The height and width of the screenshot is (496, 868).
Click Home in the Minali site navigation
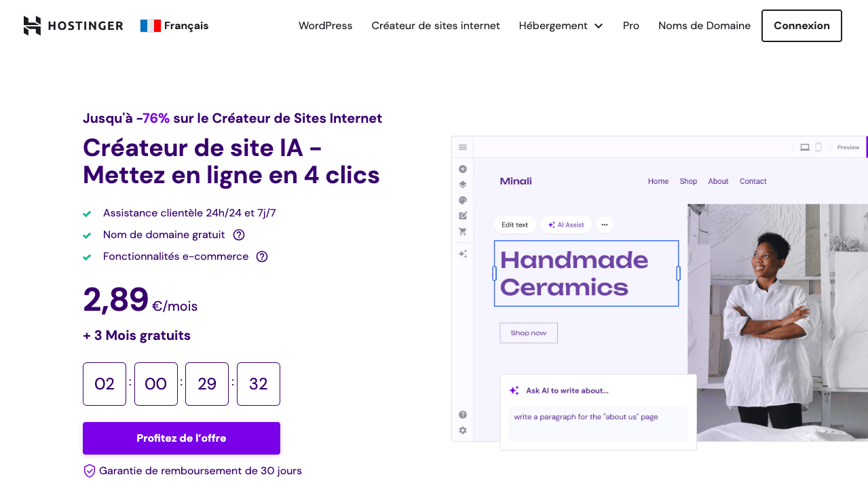click(x=658, y=181)
